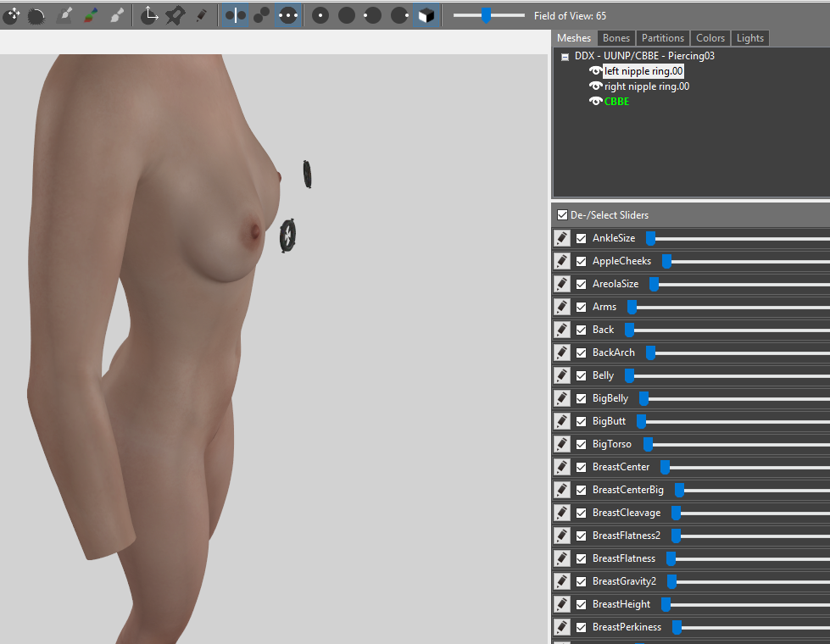830x644 pixels.
Task: Switch to Back view
Action: (x=347, y=16)
